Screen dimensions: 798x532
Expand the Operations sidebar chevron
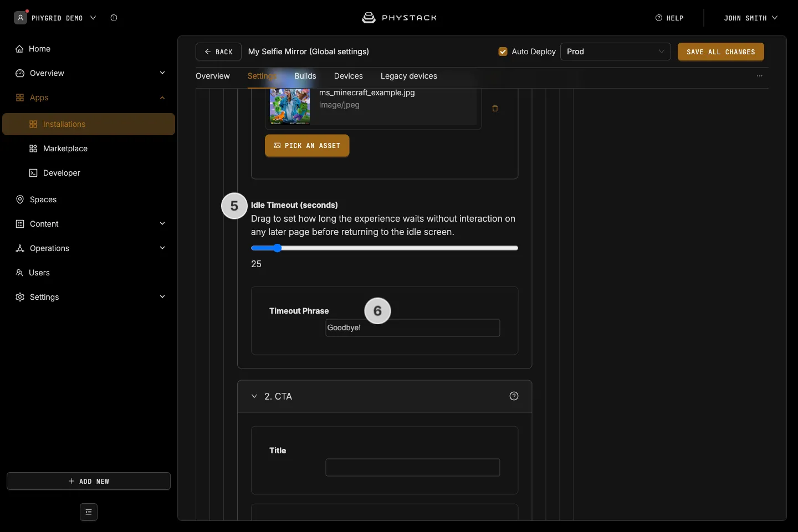coord(162,248)
